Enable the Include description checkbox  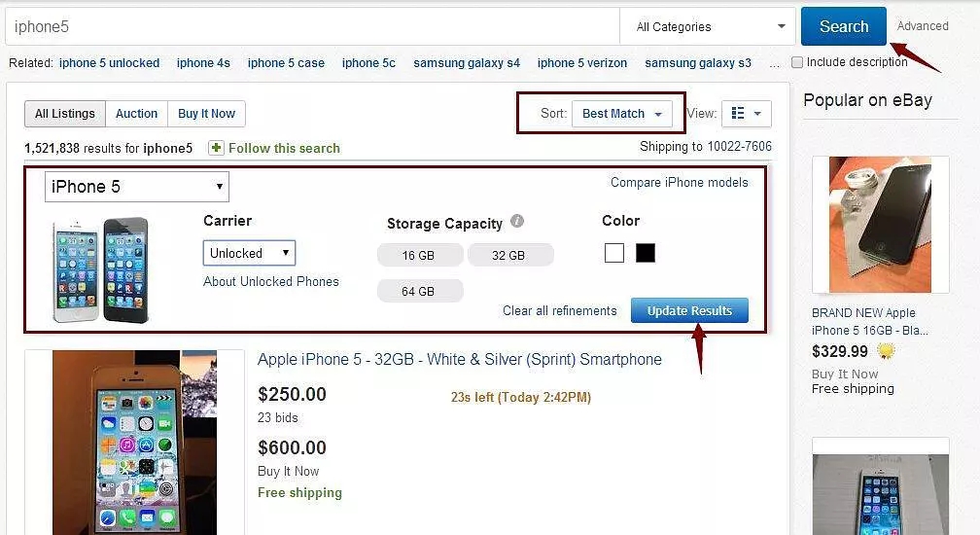(x=798, y=62)
